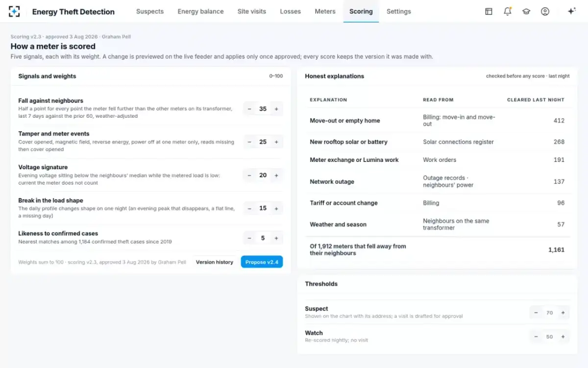Lower the Watch threshold with minus
The width and height of the screenshot is (588, 368).
coord(536,337)
